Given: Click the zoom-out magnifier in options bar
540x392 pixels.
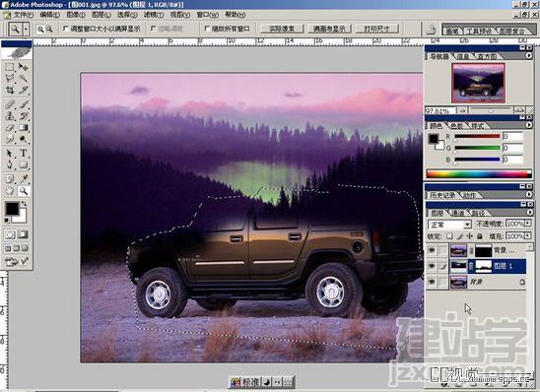Looking at the screenshot, I should 49,29.
